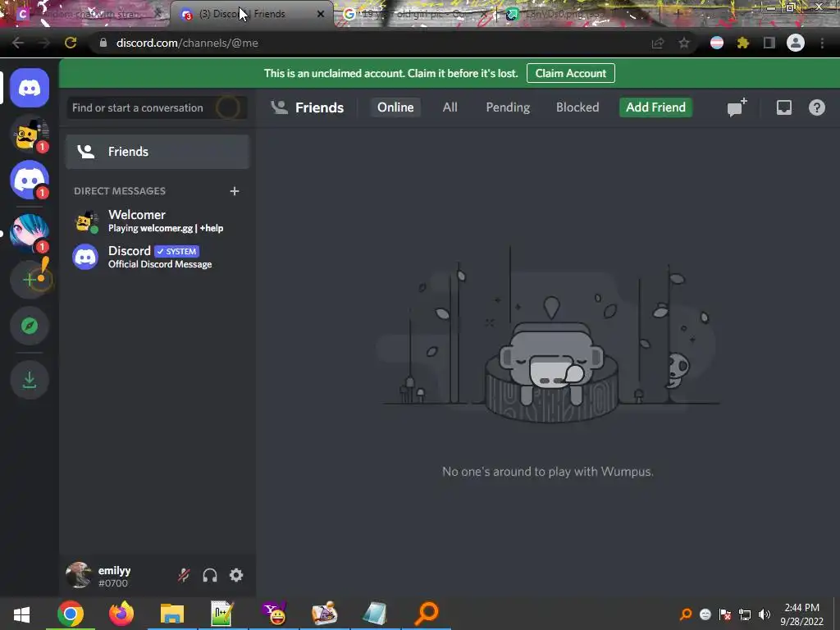This screenshot has width=840, height=630.
Task: Open Chrome three-dot menu
Action: point(822,43)
